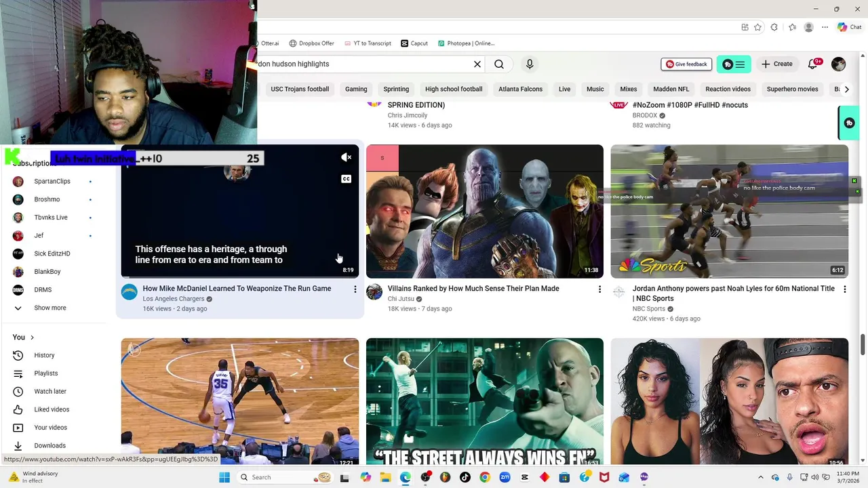Select the USC Trojans football chip
This screenshot has height=488, width=868.
click(x=300, y=89)
